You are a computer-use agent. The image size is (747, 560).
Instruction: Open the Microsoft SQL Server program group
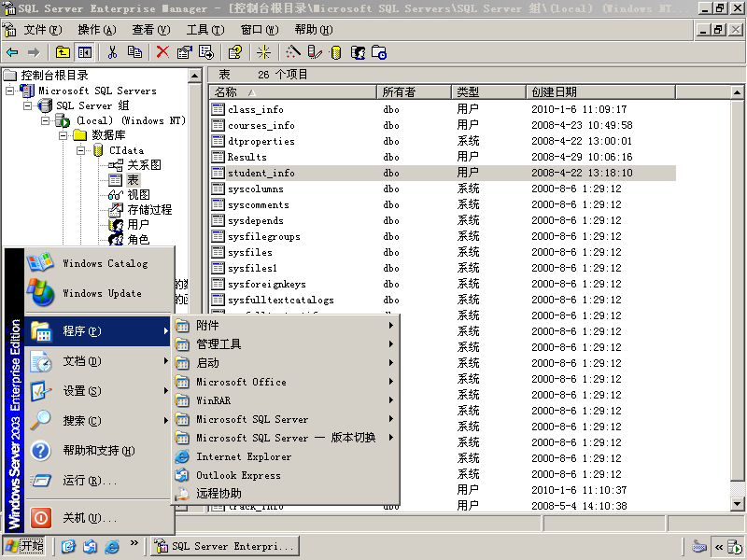(286, 419)
